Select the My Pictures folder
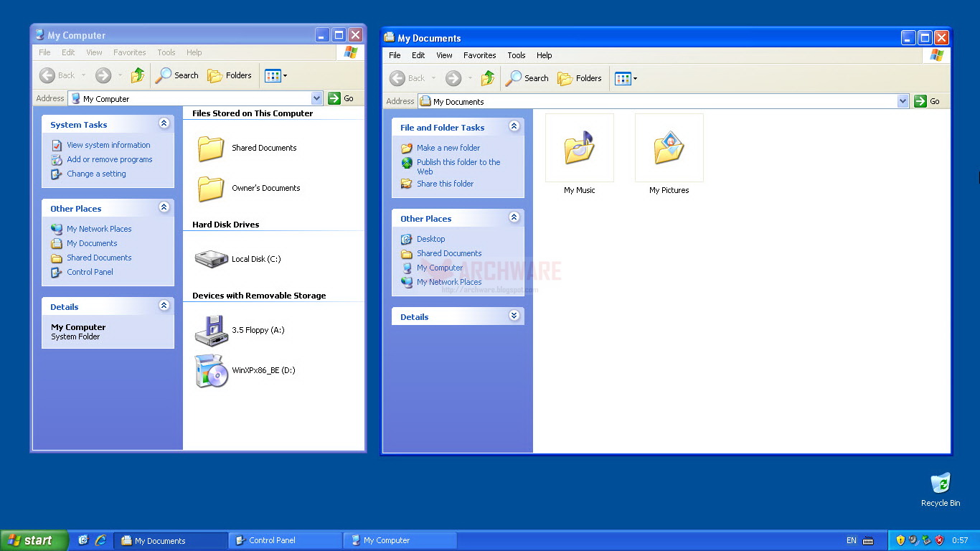Image resolution: width=980 pixels, height=551 pixels. (x=669, y=154)
